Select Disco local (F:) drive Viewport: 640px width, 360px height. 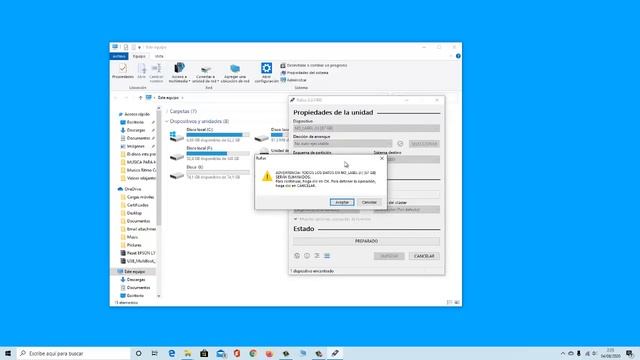click(209, 153)
